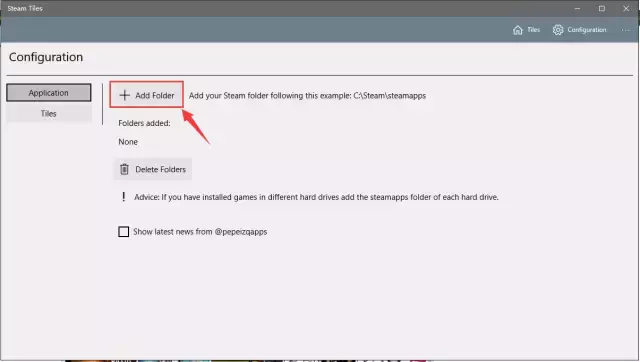The height and width of the screenshot is (362, 640).
Task: Click the gear icon in the header
Action: (558, 30)
